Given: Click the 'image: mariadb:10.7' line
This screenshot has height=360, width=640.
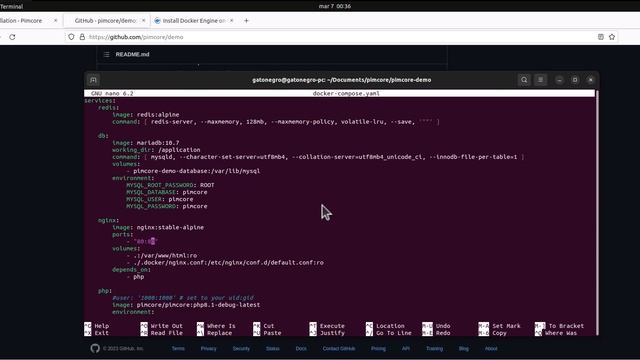Looking at the screenshot, I should coord(146,143).
